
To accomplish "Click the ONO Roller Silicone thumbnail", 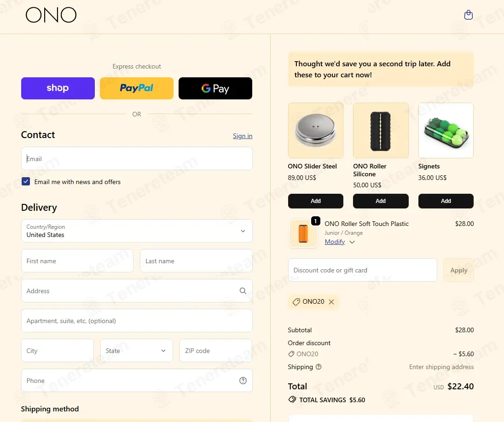I will pyautogui.click(x=381, y=131).
